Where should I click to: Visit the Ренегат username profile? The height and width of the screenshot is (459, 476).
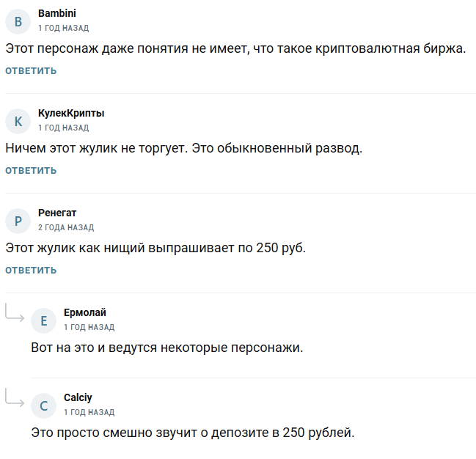point(57,213)
